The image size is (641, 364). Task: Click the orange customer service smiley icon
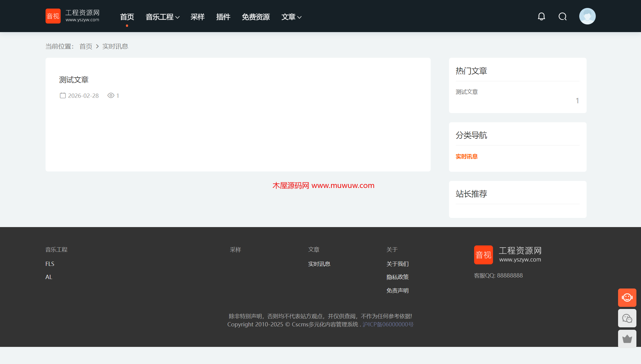tap(627, 297)
